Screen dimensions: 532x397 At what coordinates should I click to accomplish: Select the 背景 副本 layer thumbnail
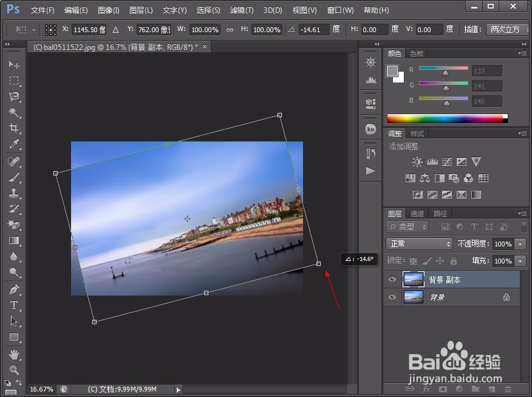[413, 279]
